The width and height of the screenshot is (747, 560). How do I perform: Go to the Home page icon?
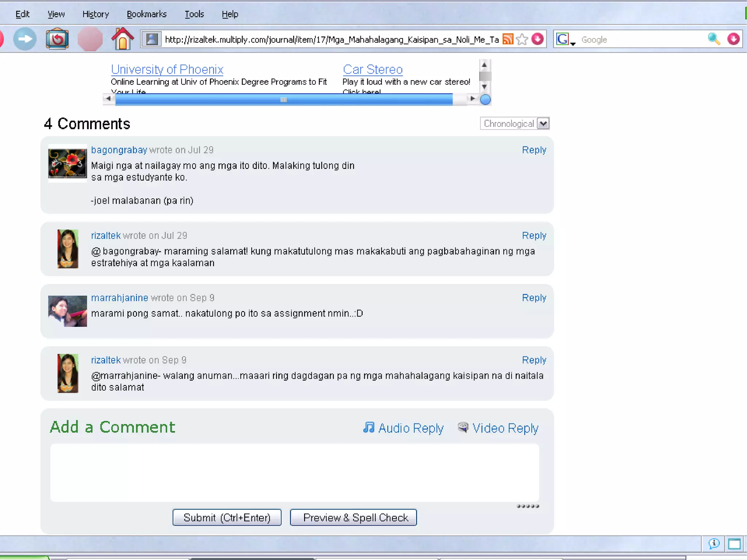coord(122,39)
